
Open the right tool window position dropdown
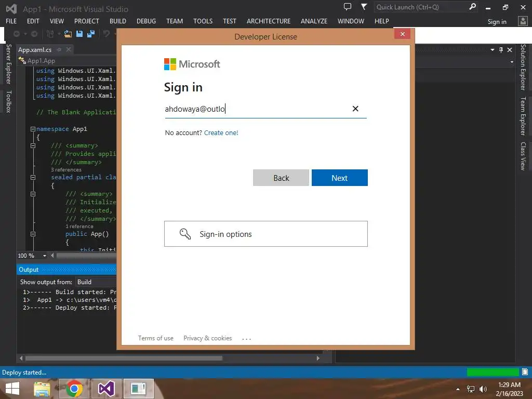[493, 50]
